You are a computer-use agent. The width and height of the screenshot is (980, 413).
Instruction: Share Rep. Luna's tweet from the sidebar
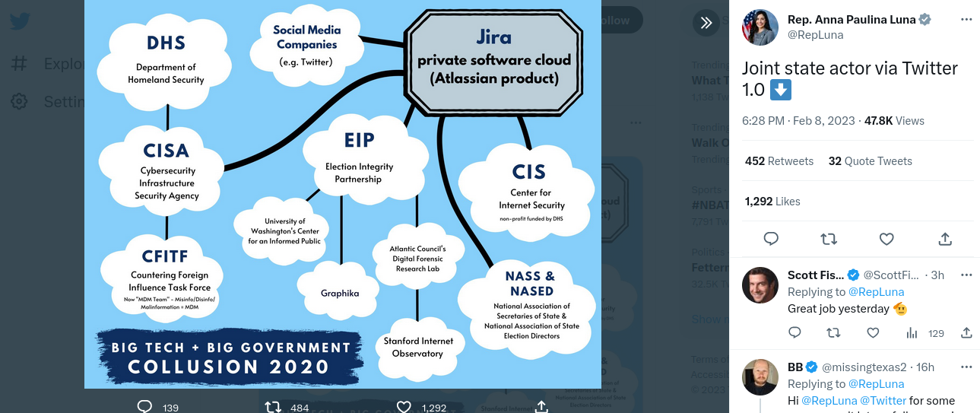point(945,239)
